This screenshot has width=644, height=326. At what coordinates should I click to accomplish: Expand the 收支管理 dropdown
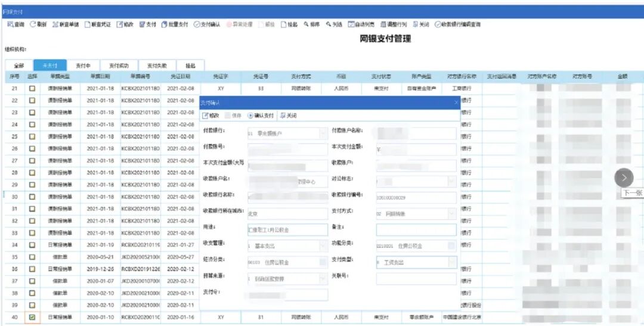pos(323,246)
